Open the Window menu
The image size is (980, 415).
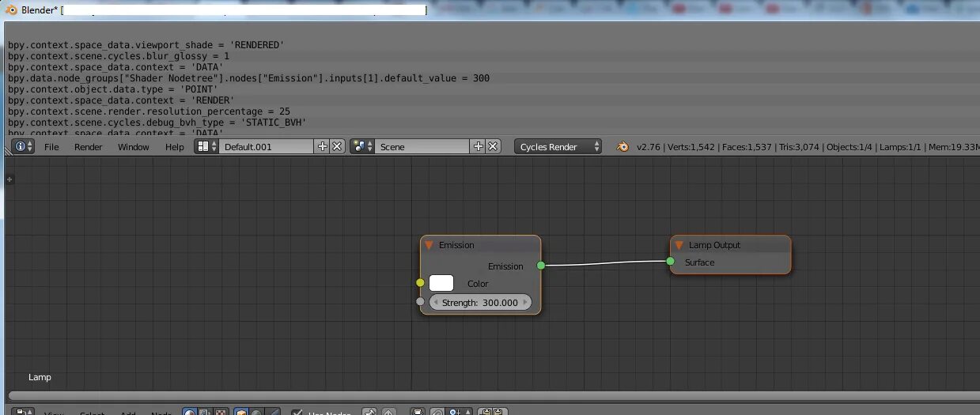pyautogui.click(x=134, y=147)
